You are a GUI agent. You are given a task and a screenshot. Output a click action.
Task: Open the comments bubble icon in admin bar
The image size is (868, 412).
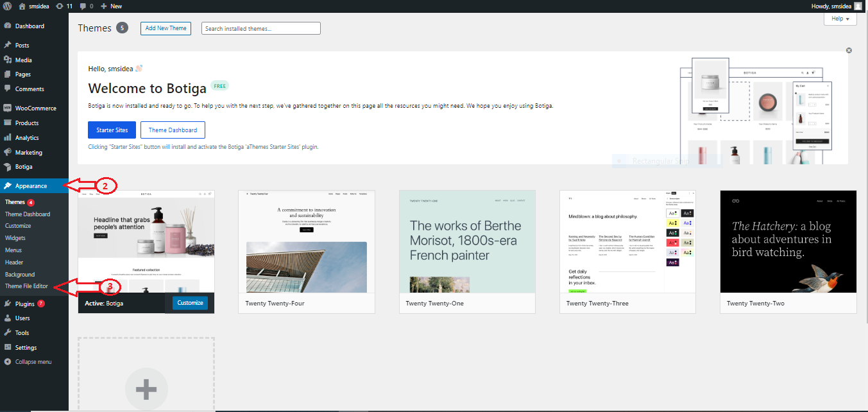click(x=82, y=6)
